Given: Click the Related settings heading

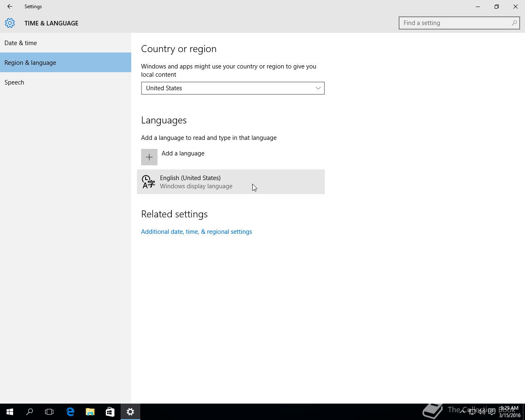Looking at the screenshot, I should pyautogui.click(x=174, y=214).
